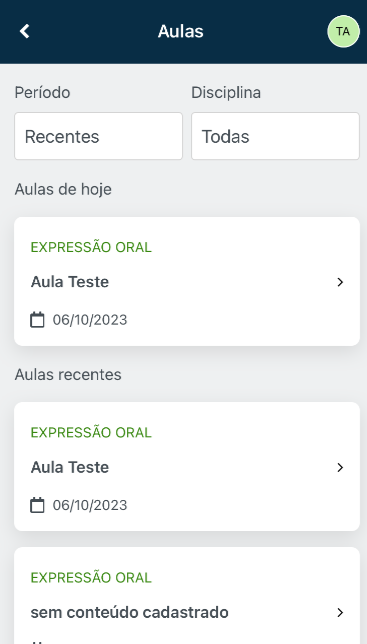Open the Disciplina dropdown showing Todas
The height and width of the screenshot is (644, 367).
click(275, 136)
